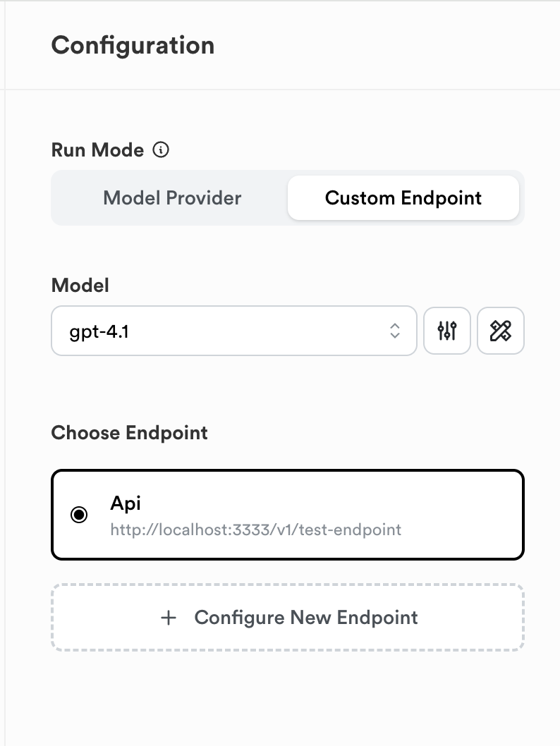Open model parameters via sliders icon
560x746 pixels.
click(x=447, y=331)
